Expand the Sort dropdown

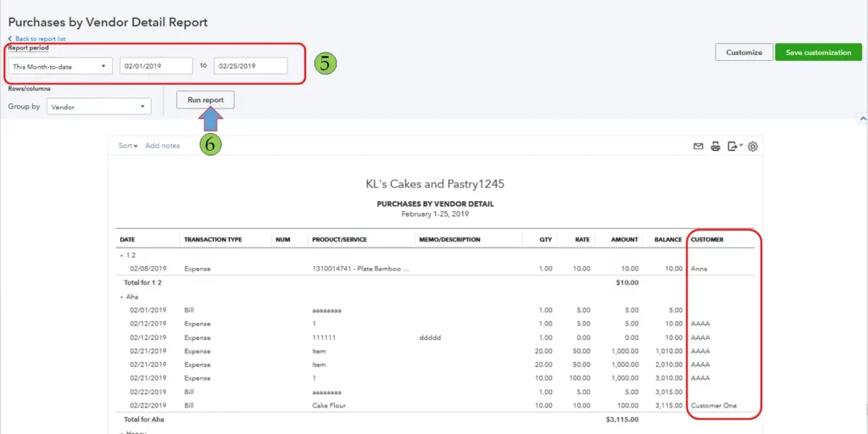pyautogui.click(x=128, y=146)
